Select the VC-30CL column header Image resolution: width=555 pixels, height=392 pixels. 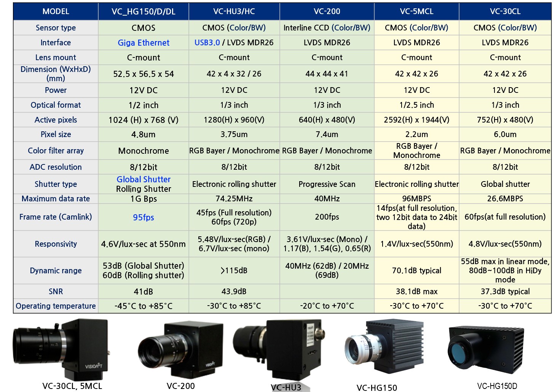coord(505,11)
